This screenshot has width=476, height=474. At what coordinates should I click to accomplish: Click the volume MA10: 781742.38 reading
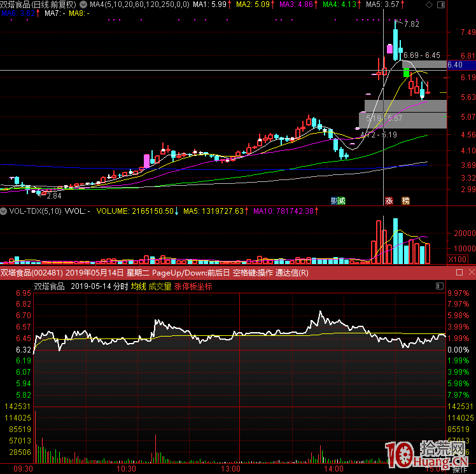pyautogui.click(x=283, y=211)
